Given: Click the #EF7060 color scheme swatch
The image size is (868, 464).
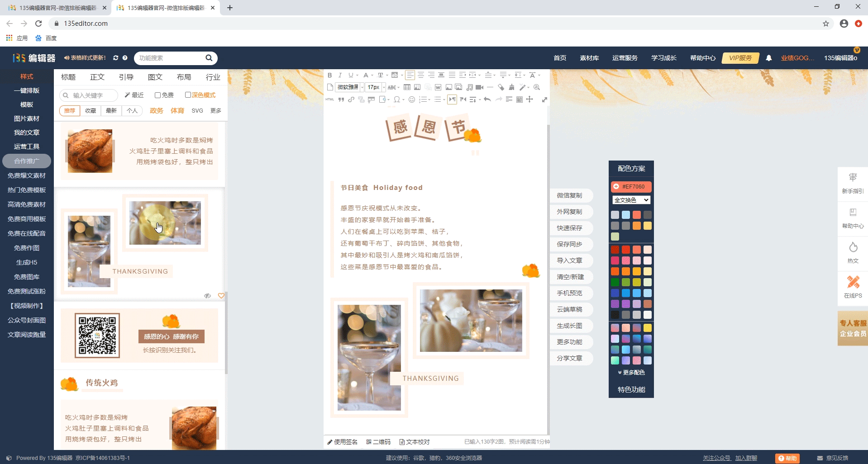Looking at the screenshot, I should point(631,186).
